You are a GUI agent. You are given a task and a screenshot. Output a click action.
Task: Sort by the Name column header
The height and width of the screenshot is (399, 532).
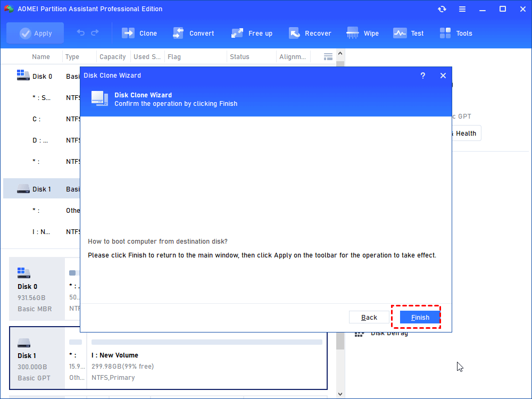(x=41, y=57)
